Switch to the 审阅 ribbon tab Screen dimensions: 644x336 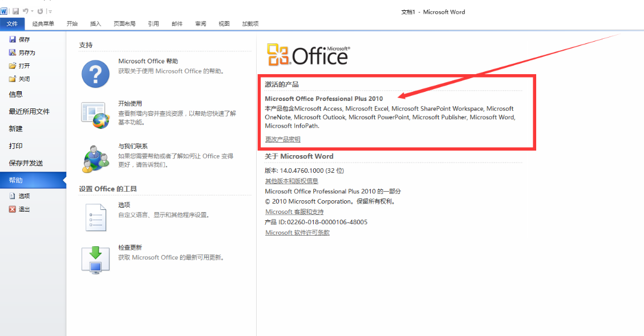click(x=200, y=24)
